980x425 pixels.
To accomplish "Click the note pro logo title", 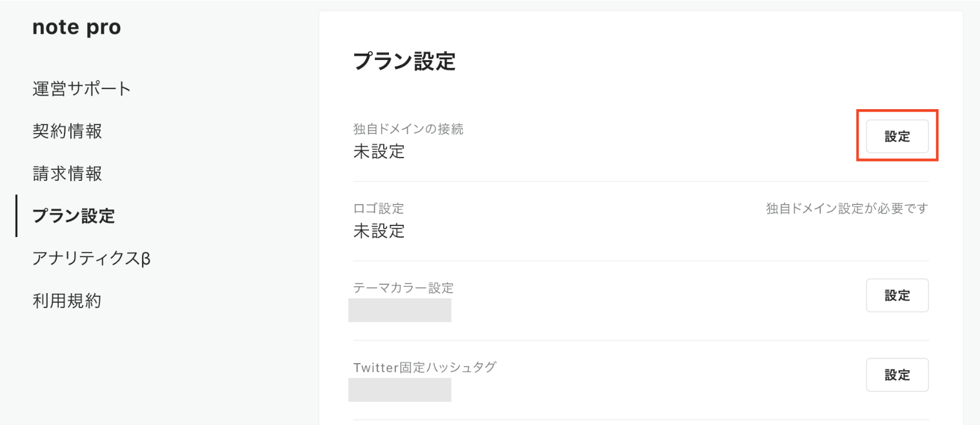I will [x=76, y=28].
